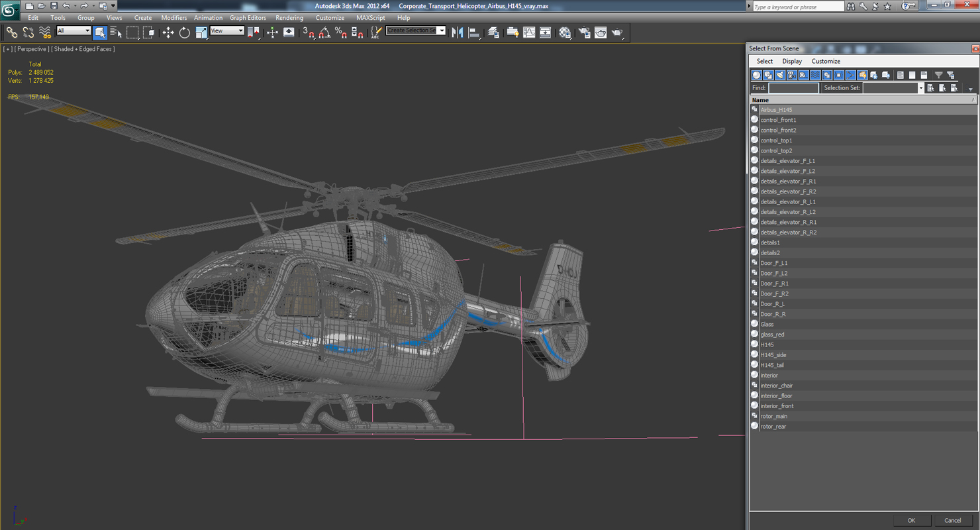Toggle Window/Crossing selection icon

[148, 32]
